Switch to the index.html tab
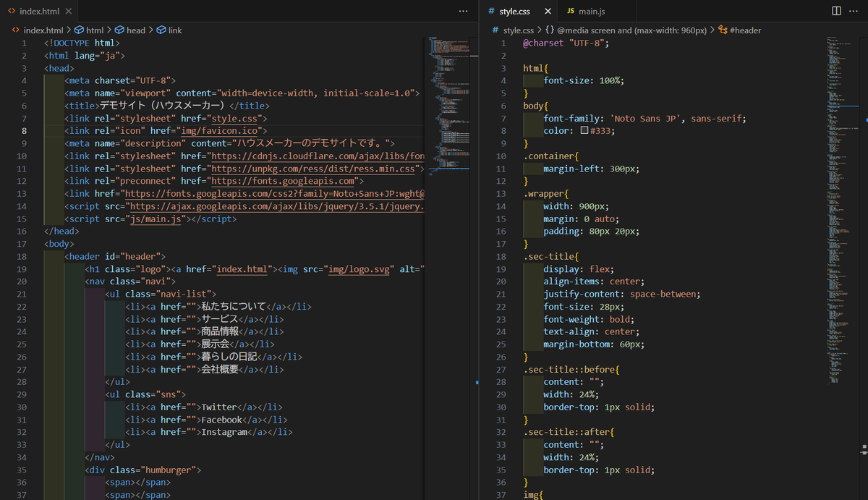 point(40,12)
